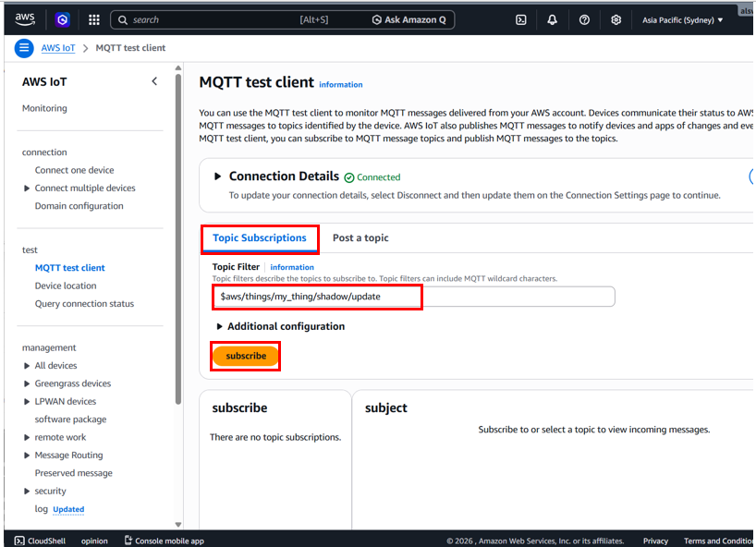Ask Amazon Q in the search bar
756x547 pixels.
point(409,19)
